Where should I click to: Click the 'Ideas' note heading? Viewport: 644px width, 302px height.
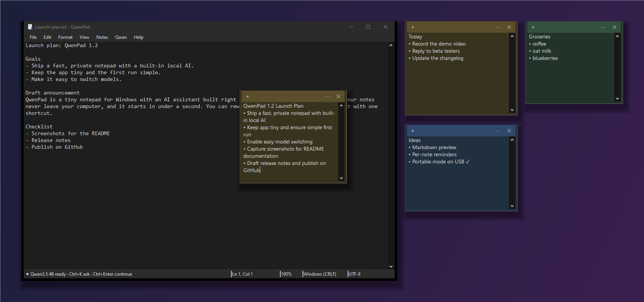pyautogui.click(x=415, y=140)
